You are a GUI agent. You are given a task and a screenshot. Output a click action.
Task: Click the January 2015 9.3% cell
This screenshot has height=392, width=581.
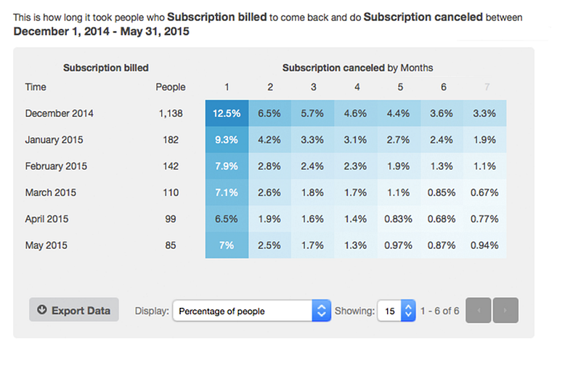[x=227, y=140]
